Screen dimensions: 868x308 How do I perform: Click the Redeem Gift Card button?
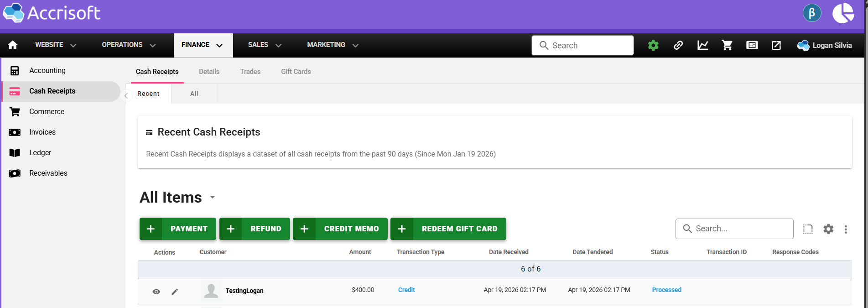point(448,229)
